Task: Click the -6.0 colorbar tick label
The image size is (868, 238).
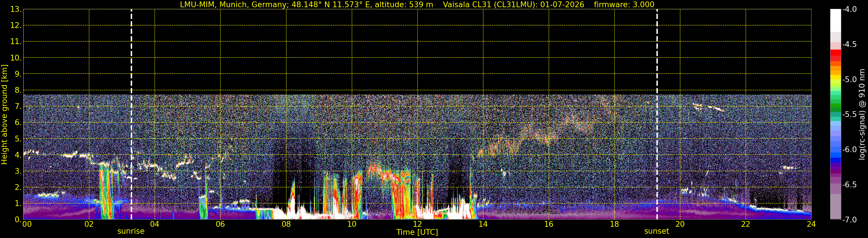Action: [849, 149]
